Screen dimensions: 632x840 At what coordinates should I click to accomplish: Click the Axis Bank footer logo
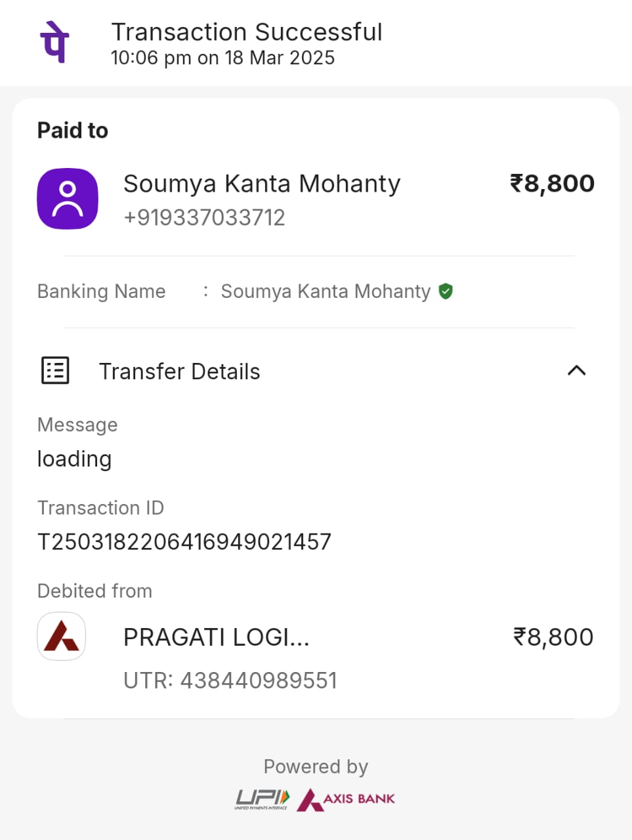[x=347, y=799]
